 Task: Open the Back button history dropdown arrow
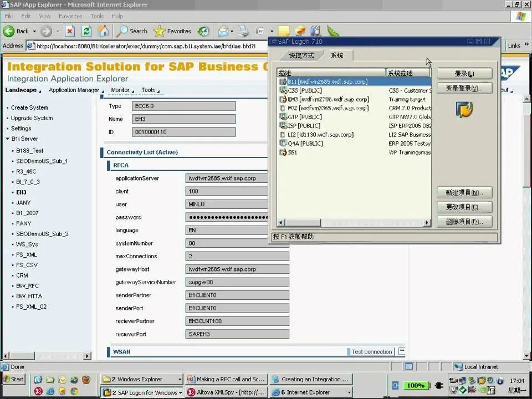(34, 31)
